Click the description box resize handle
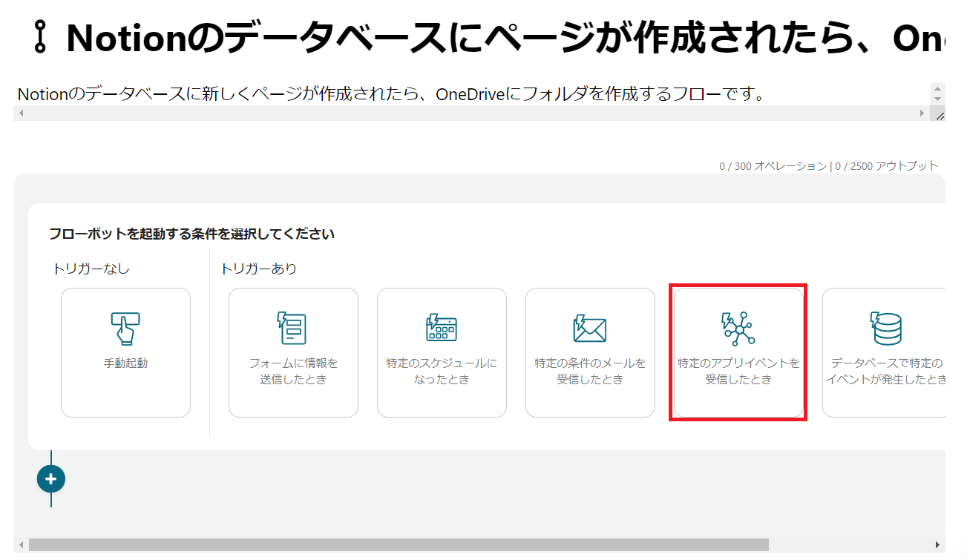 point(939,114)
